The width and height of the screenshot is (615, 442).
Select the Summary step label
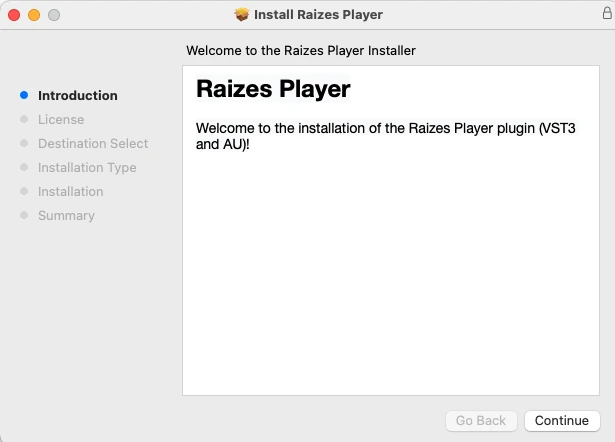tap(66, 215)
